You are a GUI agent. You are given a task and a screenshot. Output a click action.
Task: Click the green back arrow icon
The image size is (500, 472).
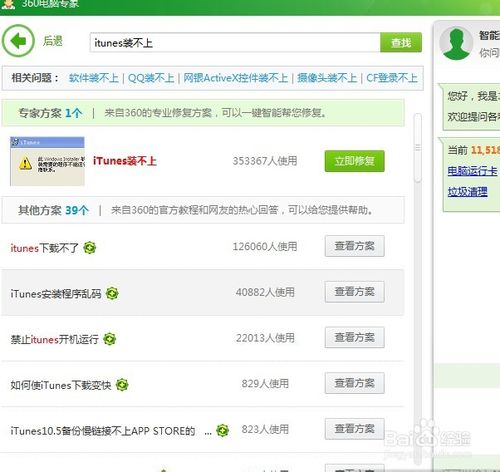[x=18, y=41]
